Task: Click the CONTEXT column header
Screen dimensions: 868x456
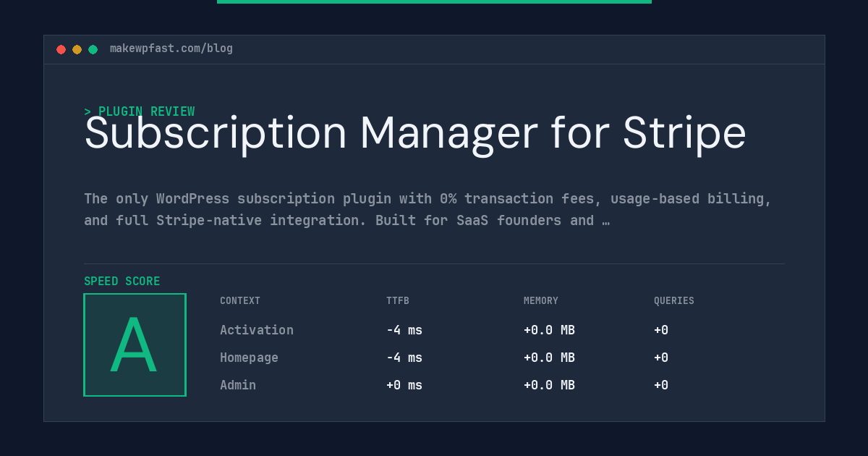Action: (240, 301)
